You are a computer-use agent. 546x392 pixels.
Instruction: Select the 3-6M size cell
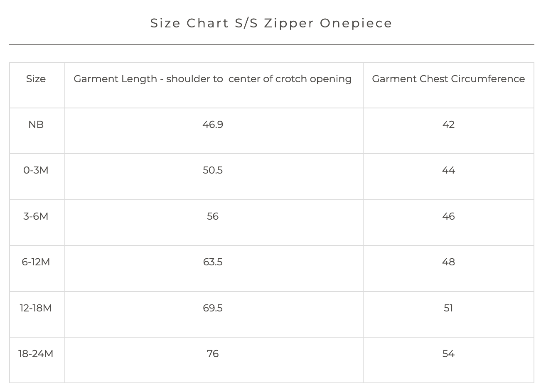36,216
